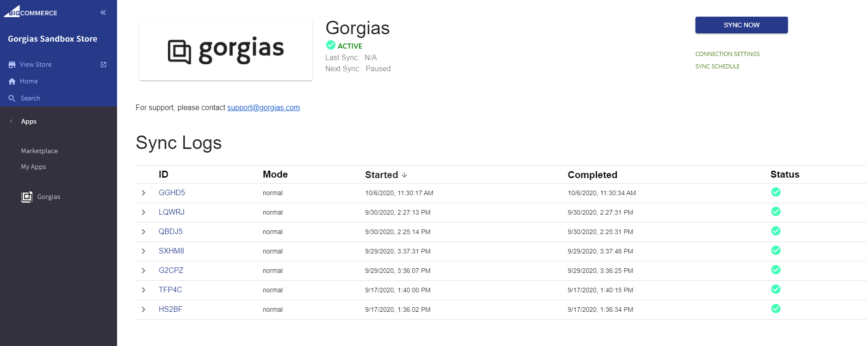Viewport: 868px width, 346px height.
Task: Click the Apps section heading
Action: pyautogui.click(x=29, y=121)
